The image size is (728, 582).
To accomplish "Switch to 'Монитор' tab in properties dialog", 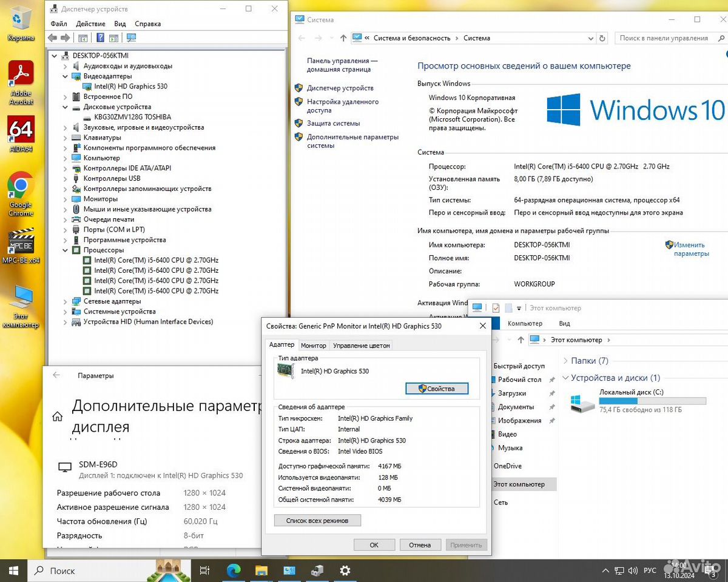I will click(x=314, y=345).
